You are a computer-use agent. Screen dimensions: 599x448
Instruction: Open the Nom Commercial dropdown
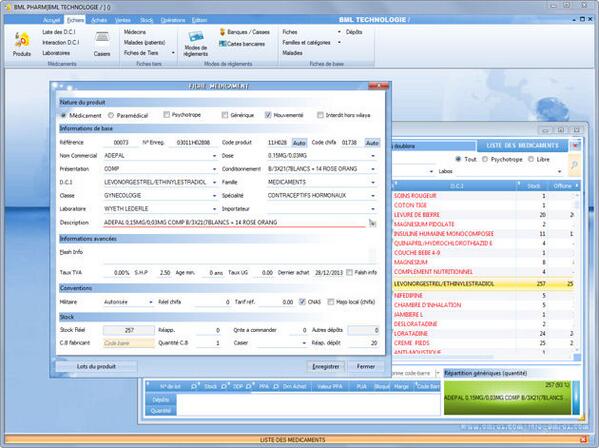point(214,156)
